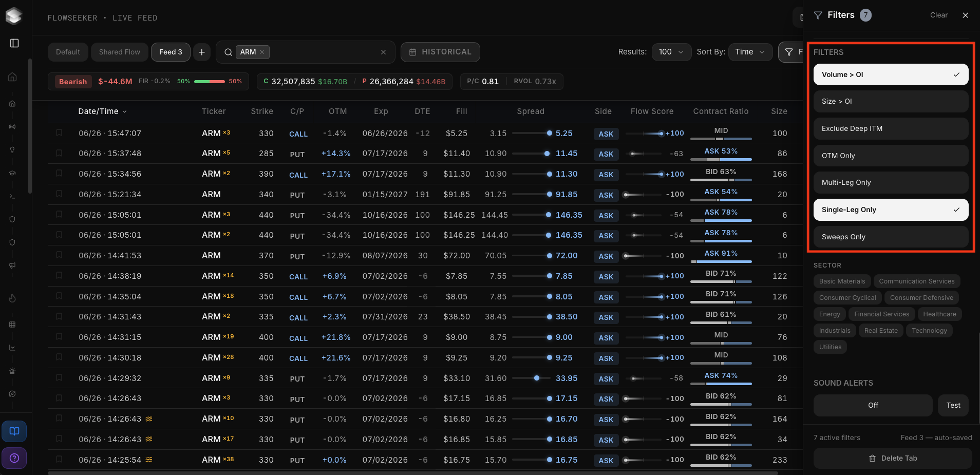Click the FlowSeeker logo icon

click(14, 16)
